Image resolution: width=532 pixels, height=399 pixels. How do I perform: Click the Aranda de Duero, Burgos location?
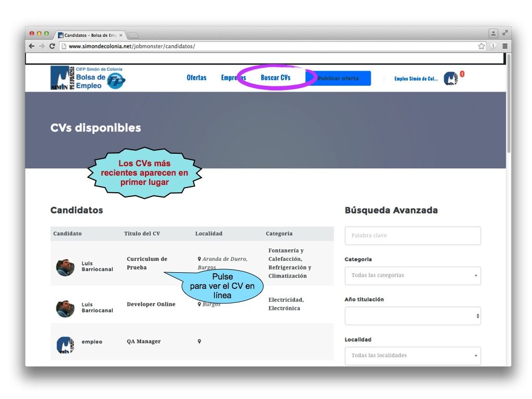click(x=222, y=263)
